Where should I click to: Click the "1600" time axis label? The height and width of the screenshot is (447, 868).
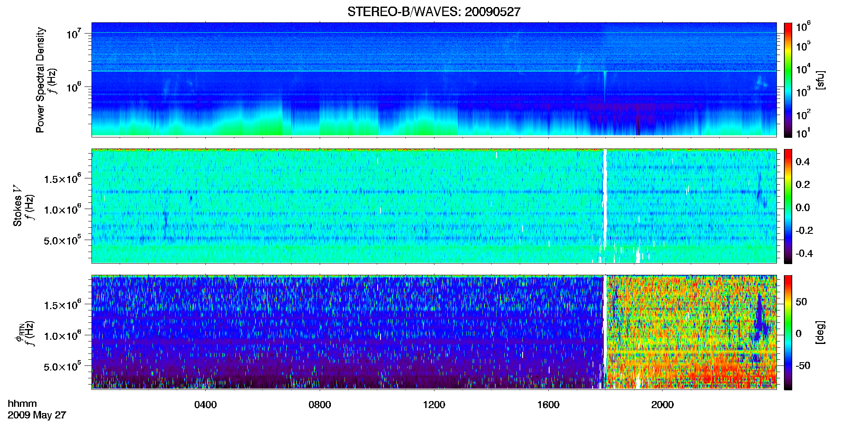(548, 404)
